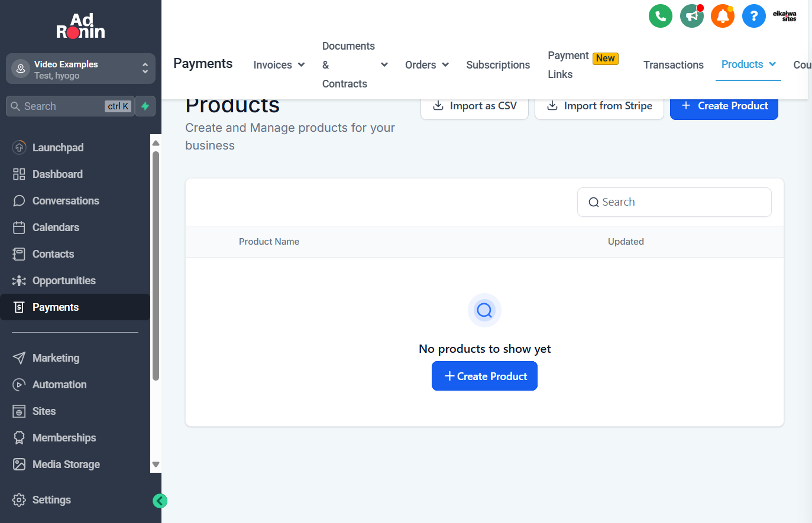The height and width of the screenshot is (523, 812).
Task: Open Automation in the sidebar
Action: pyautogui.click(x=75, y=385)
